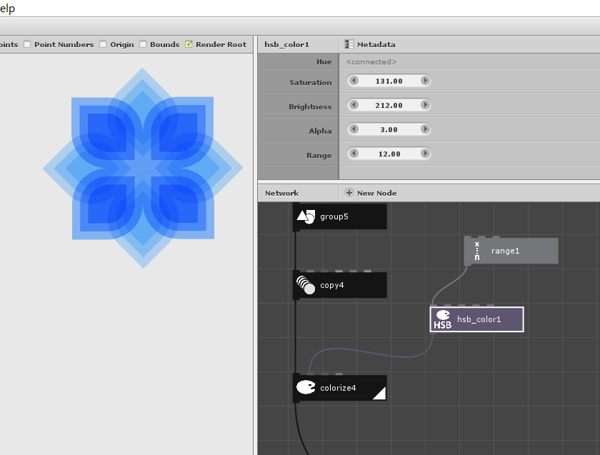Click the New Node plus icon

tap(349, 193)
